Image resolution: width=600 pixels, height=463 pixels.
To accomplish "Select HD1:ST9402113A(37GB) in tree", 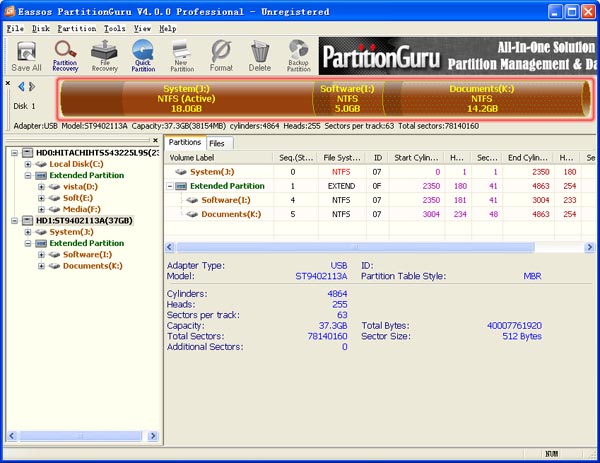I will click(x=84, y=221).
